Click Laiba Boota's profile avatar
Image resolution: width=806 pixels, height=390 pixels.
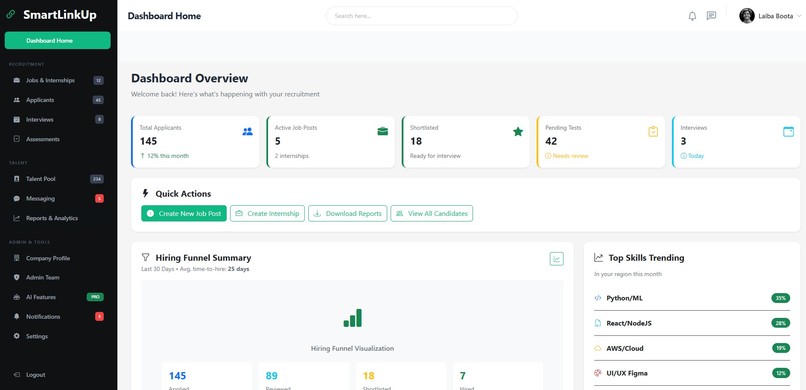(746, 16)
